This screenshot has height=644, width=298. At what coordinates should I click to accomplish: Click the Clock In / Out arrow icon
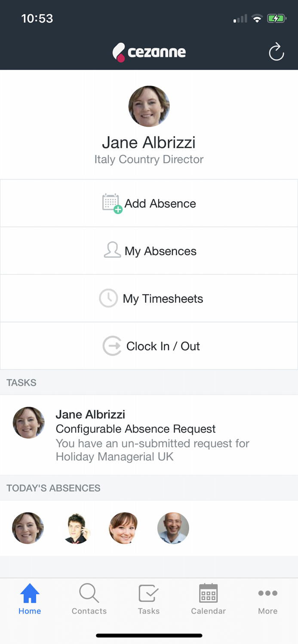point(112,346)
